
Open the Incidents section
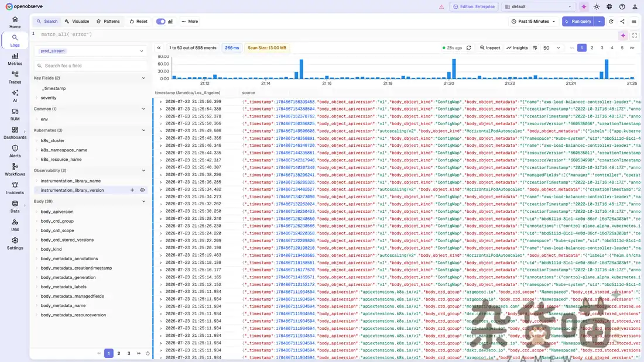click(15, 188)
